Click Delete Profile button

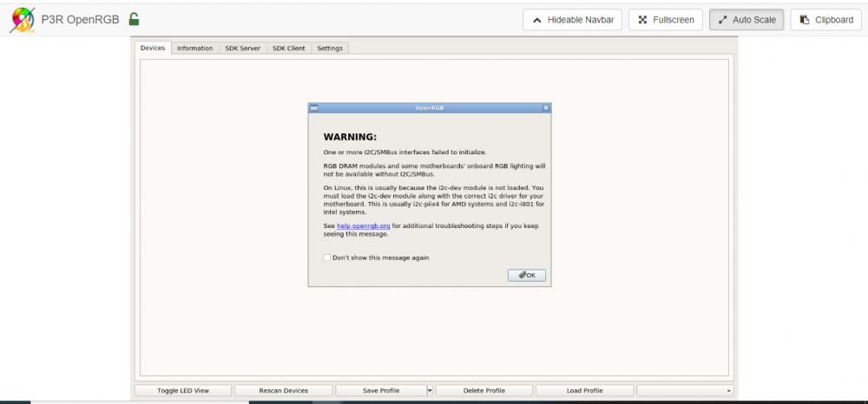pyautogui.click(x=484, y=391)
